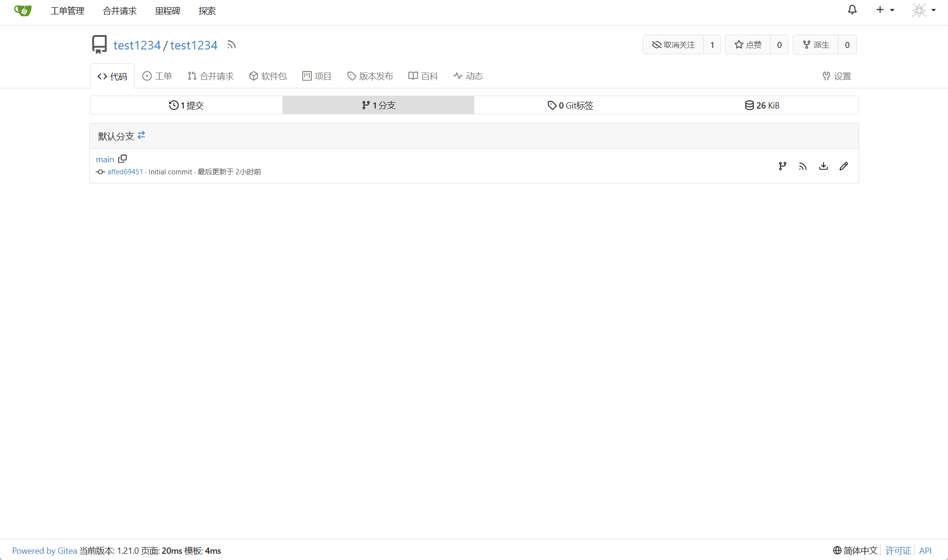Open the 简体中文 language selector

coord(855,550)
